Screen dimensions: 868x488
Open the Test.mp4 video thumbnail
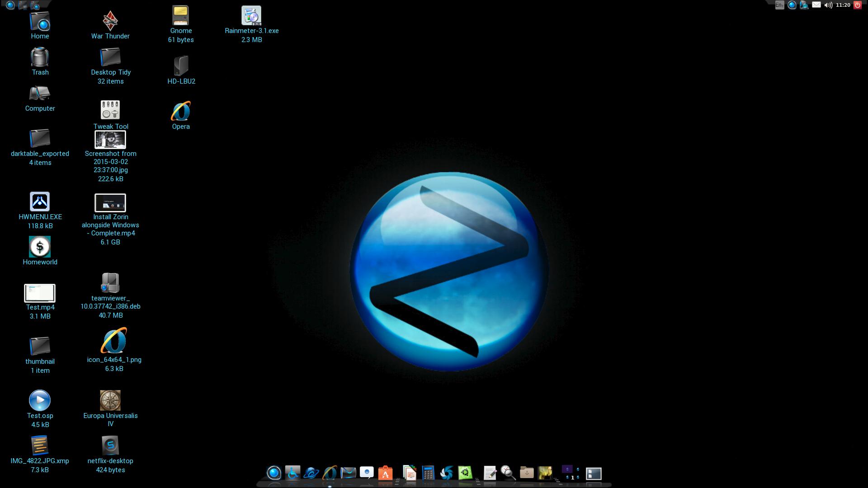(40, 293)
